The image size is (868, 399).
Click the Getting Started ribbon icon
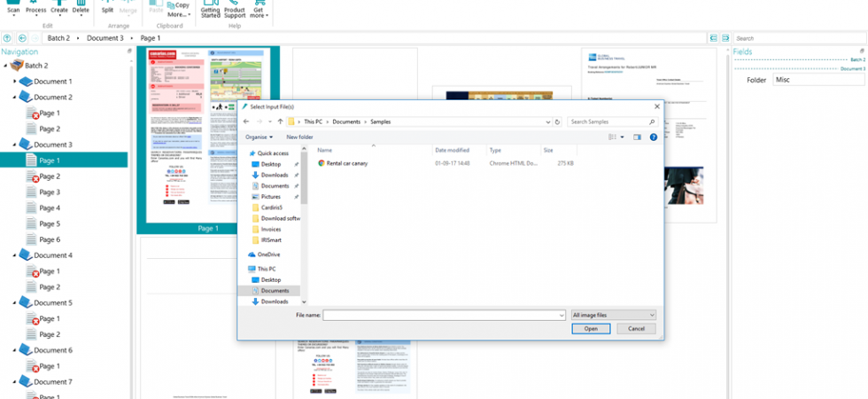211,9
